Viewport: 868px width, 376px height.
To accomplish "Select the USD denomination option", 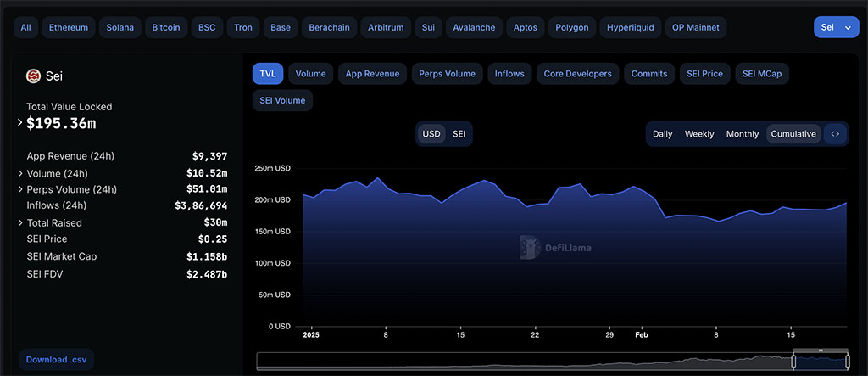I will 431,133.
